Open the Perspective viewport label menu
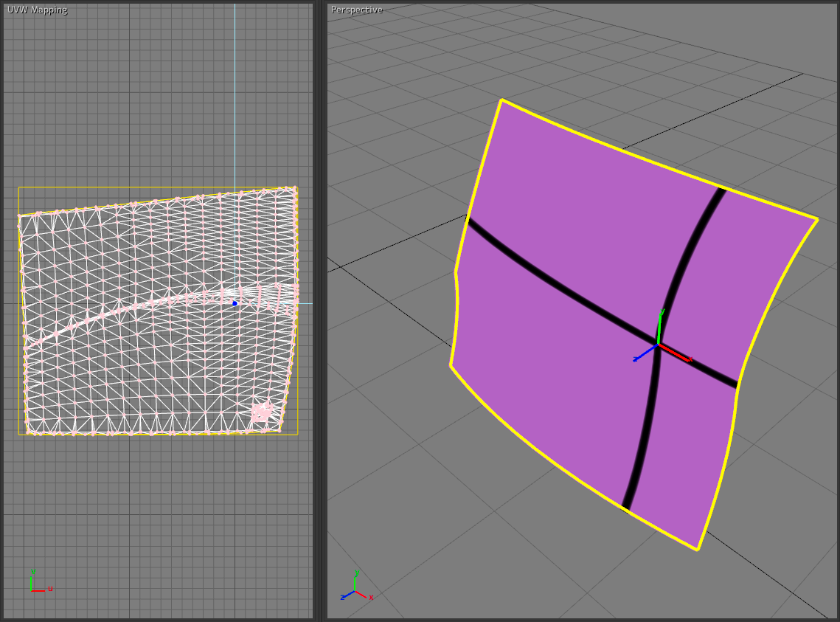This screenshot has height=622, width=840. pos(356,10)
